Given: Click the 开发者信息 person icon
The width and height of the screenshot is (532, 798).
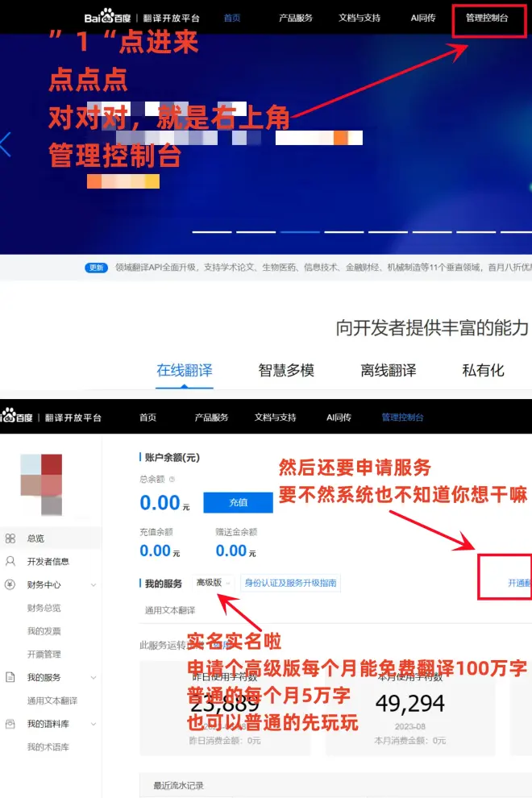Looking at the screenshot, I should point(10,562).
